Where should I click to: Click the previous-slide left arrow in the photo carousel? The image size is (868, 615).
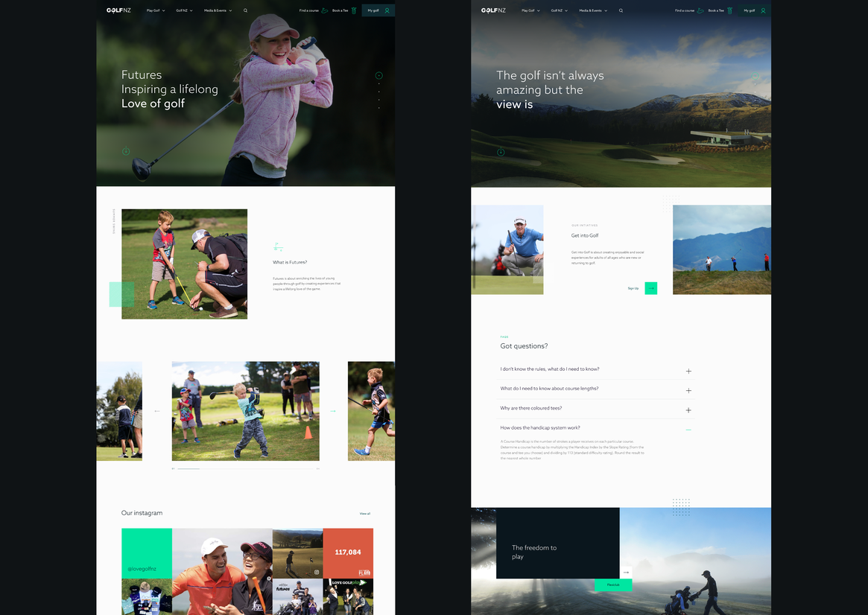(x=157, y=411)
